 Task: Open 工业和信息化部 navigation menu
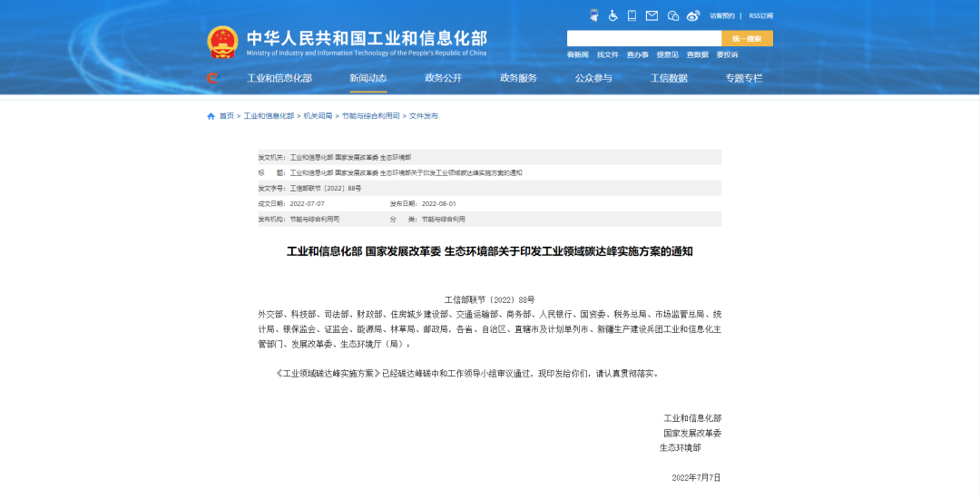[279, 79]
